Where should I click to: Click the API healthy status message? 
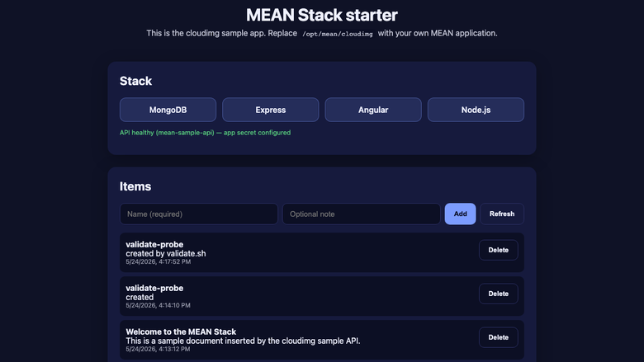[x=205, y=133]
